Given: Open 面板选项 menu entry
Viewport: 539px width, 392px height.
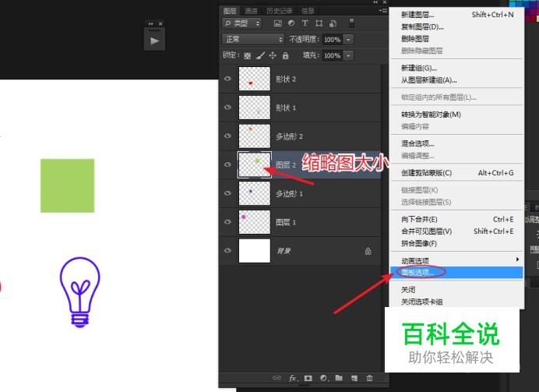Looking at the screenshot, I should coord(456,272).
